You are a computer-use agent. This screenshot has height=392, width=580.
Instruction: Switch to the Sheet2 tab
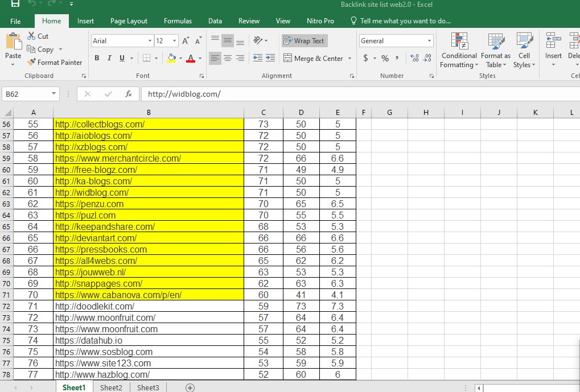[x=111, y=387]
